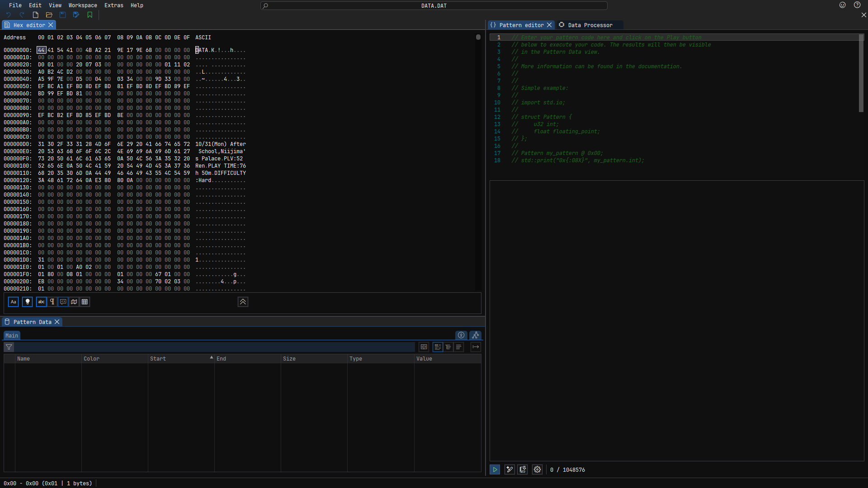868x488 pixels.
Task: Switch Pattern Data to flattened list view
Action: [458, 347]
